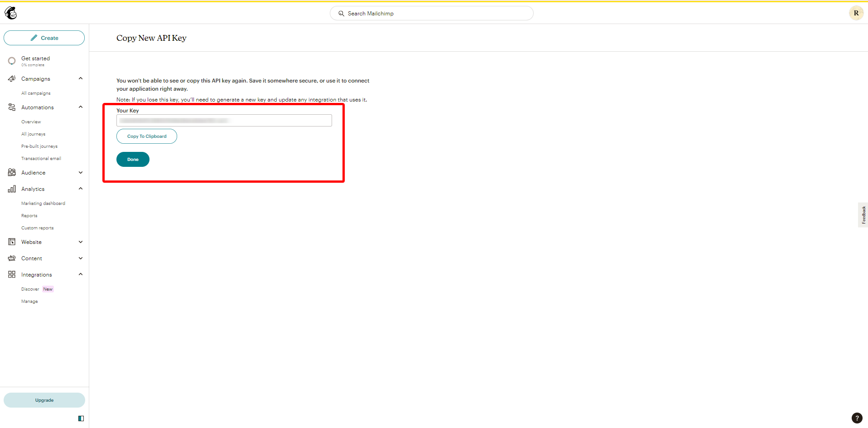Open the R account avatar menu
This screenshot has width=868, height=428.
coord(856,13)
